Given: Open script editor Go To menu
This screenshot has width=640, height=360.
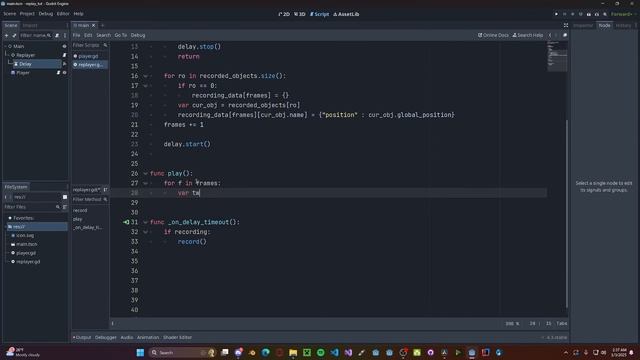Looking at the screenshot, I should pyautogui.click(x=121, y=36).
